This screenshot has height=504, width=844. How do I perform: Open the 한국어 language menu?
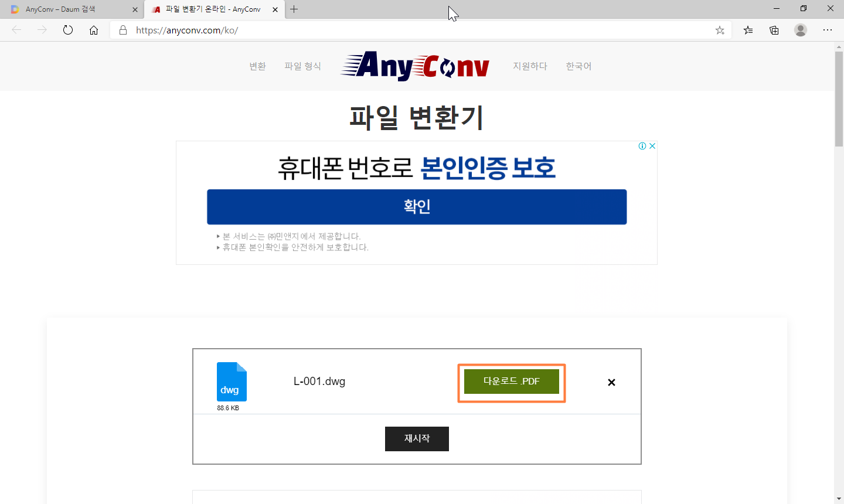(x=578, y=66)
